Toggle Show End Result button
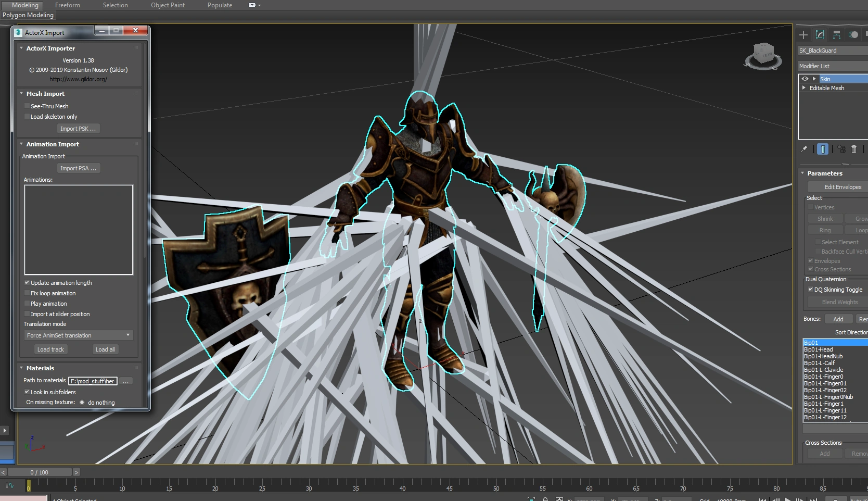Image resolution: width=868 pixels, height=501 pixels. [823, 149]
